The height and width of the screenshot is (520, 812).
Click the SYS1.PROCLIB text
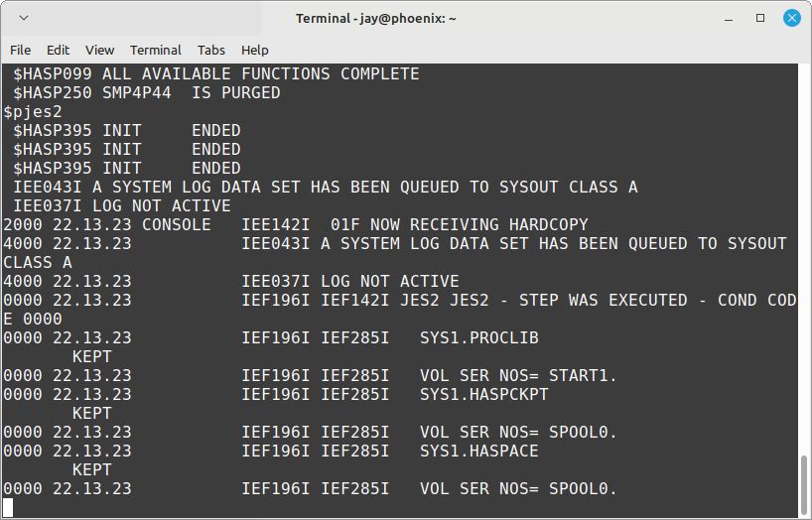click(x=479, y=337)
